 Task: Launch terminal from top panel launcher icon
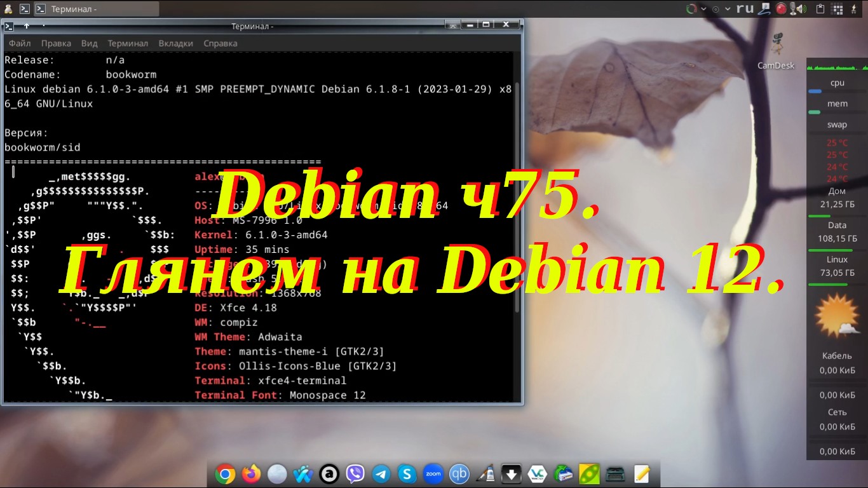24,8
